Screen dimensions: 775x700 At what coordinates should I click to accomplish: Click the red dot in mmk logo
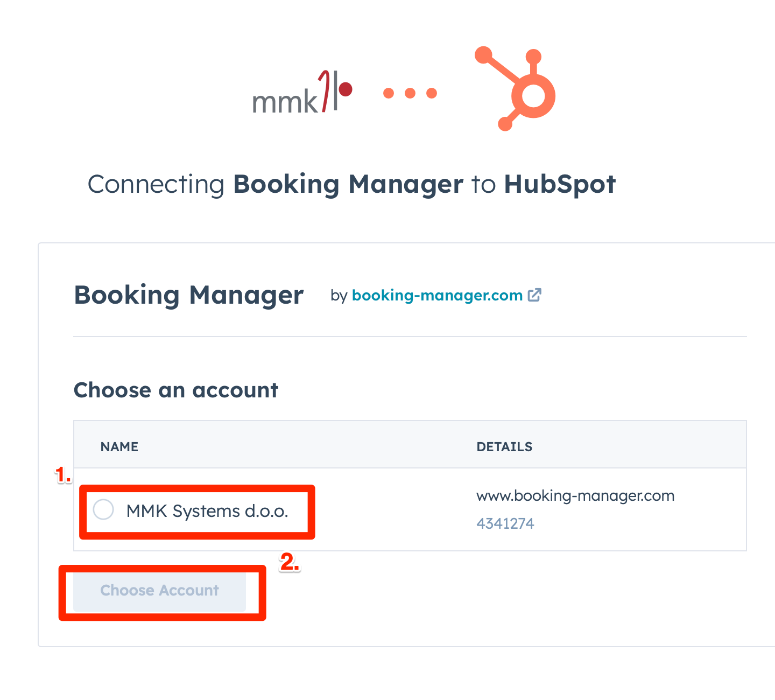[x=346, y=89]
